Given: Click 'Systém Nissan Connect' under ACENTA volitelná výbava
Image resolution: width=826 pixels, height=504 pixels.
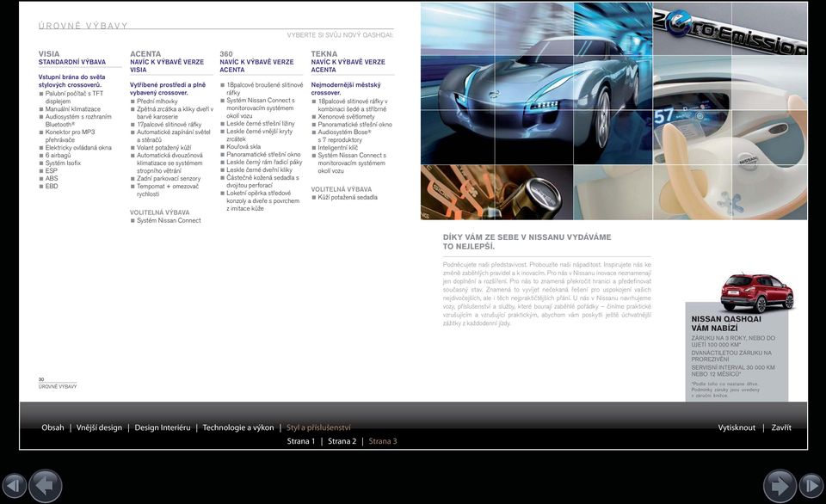Looking at the screenshot, I should pyautogui.click(x=169, y=221).
